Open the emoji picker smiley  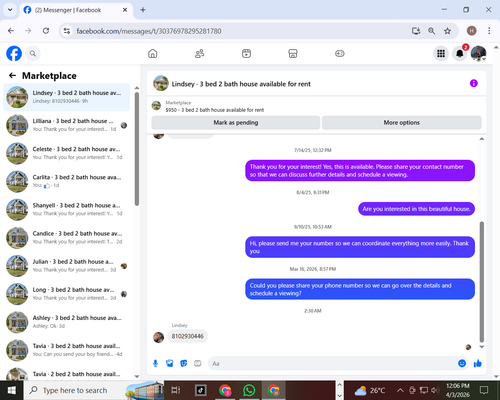tap(462, 363)
